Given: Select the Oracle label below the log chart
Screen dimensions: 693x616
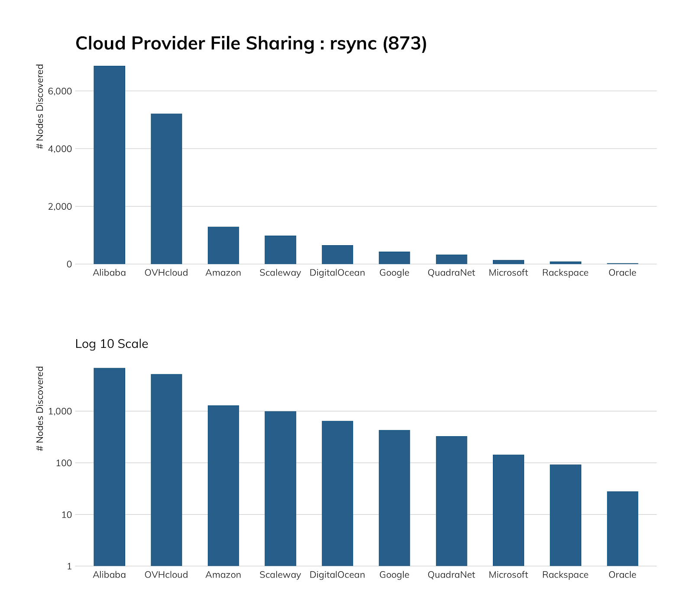Looking at the screenshot, I should click(x=622, y=574).
